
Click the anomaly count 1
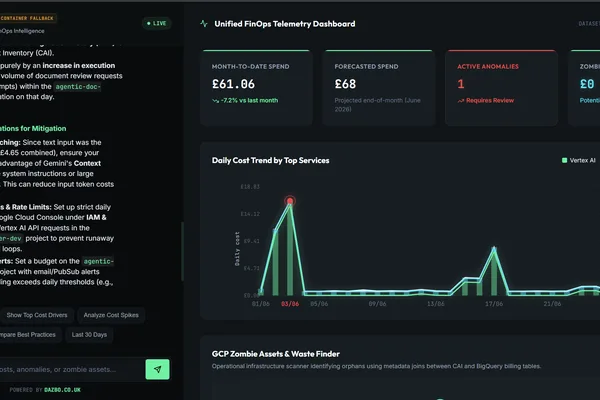461,84
